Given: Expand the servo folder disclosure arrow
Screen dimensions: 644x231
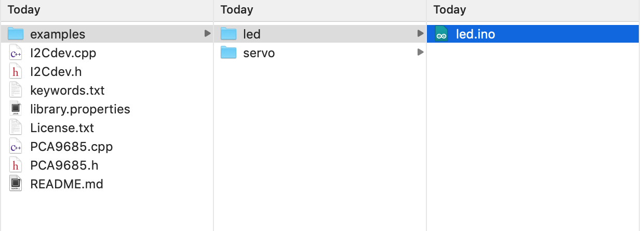Looking at the screenshot, I should pos(420,53).
